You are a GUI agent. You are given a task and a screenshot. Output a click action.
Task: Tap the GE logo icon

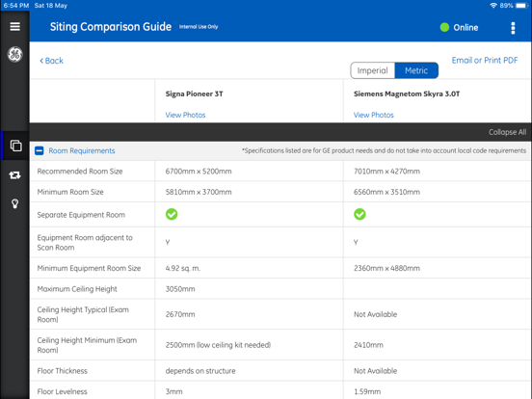point(14,54)
